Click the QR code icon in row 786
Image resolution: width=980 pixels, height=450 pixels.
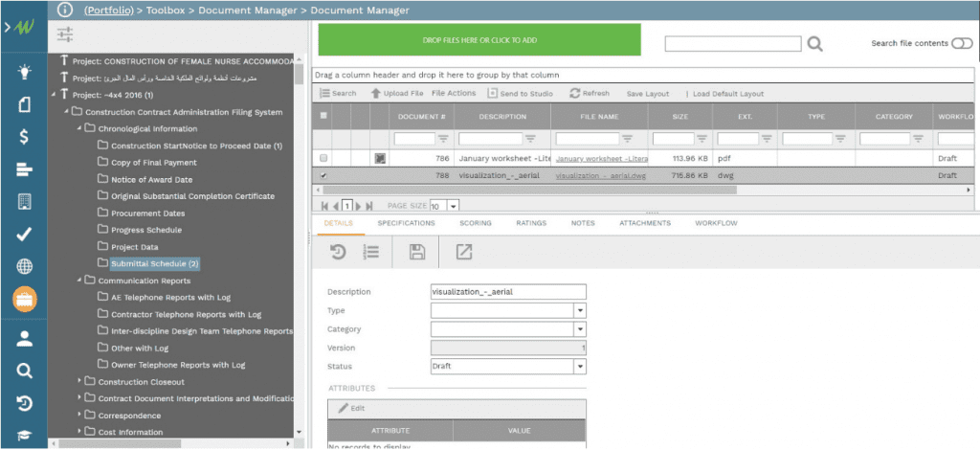[380, 159]
